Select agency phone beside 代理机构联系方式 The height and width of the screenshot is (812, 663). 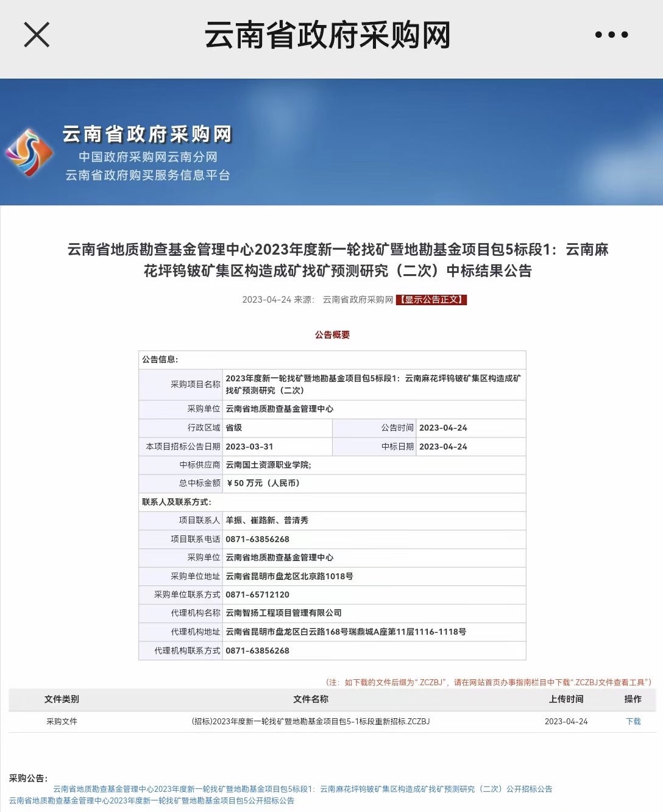tap(257, 651)
